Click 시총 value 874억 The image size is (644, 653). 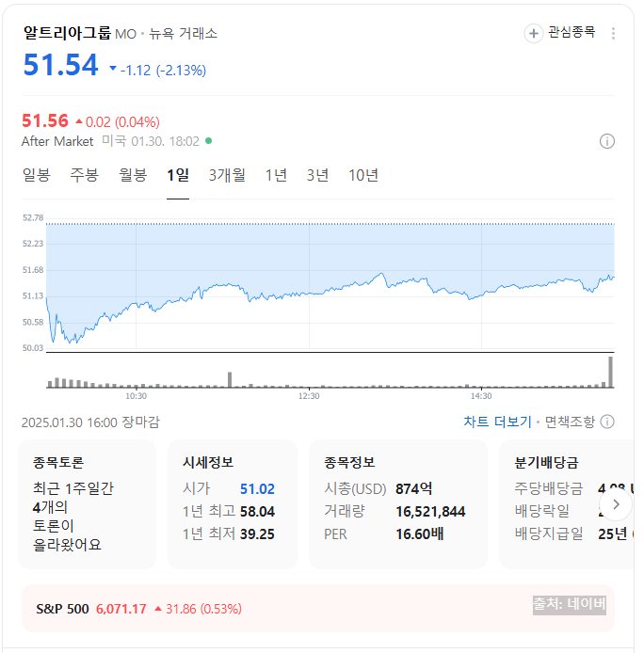414,488
